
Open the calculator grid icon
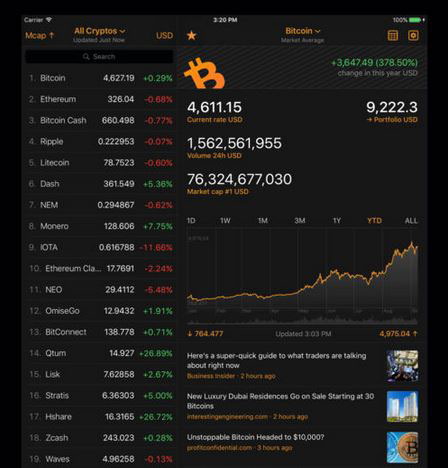(x=393, y=35)
